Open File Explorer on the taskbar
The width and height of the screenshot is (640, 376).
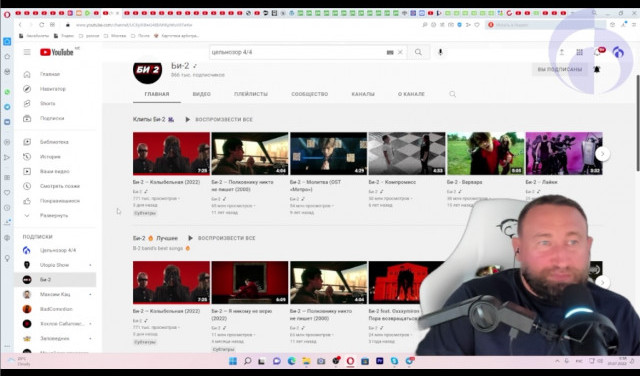coord(306,361)
